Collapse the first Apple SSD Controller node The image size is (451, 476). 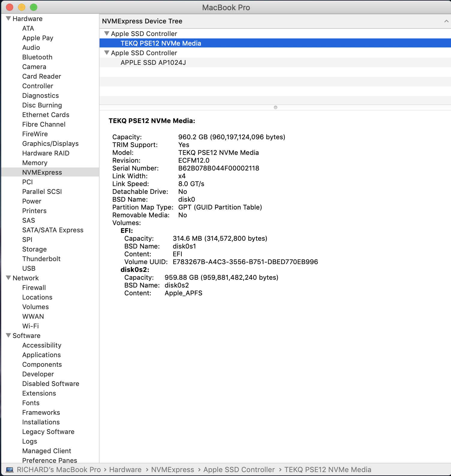[106, 34]
